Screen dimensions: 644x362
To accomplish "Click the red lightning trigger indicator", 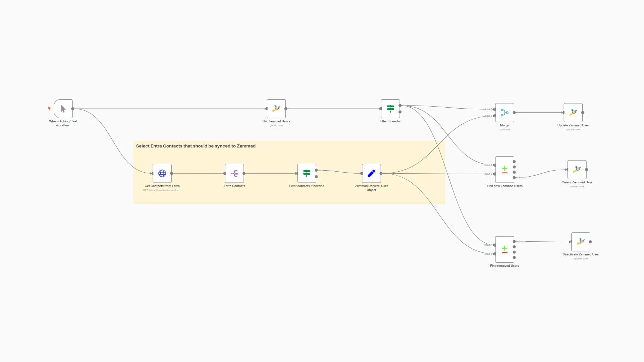I will pos(49,109).
